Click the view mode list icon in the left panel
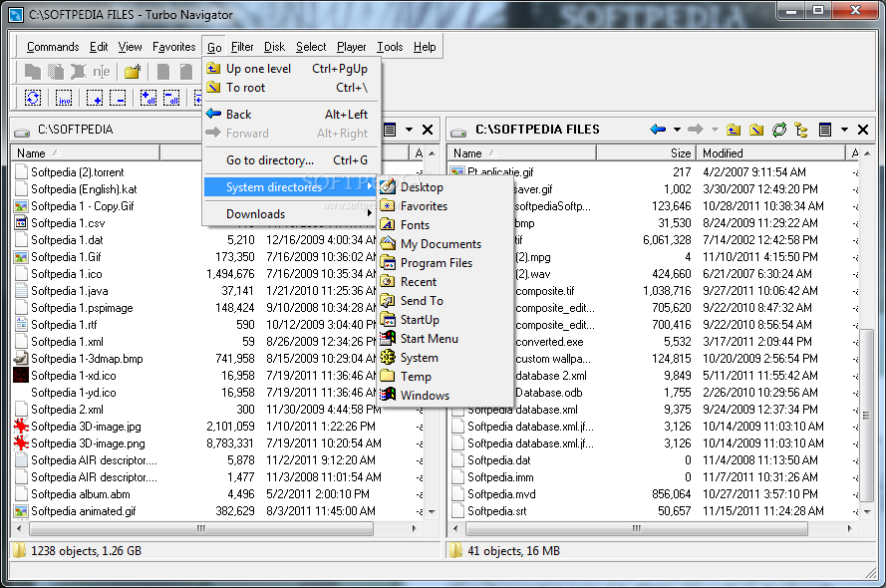The image size is (886, 588). pos(390,130)
